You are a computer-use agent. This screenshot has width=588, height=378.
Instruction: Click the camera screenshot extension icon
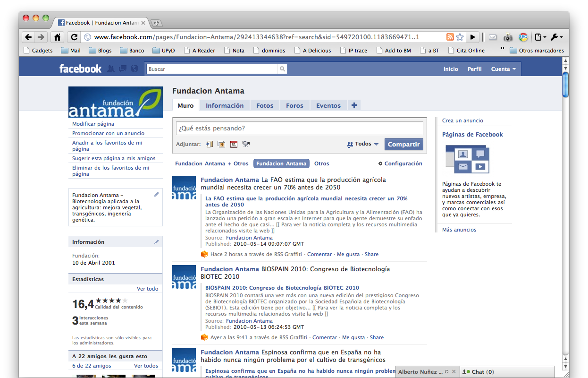508,37
